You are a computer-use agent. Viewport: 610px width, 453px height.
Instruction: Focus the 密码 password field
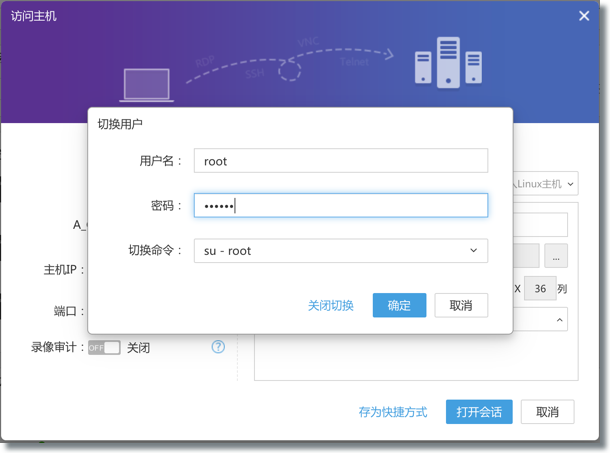point(340,205)
